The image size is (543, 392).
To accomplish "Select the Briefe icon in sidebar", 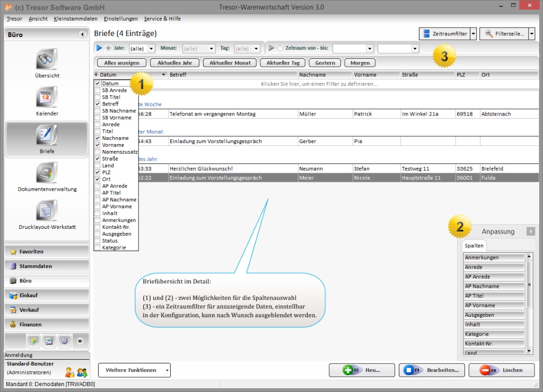I will click(x=47, y=135).
